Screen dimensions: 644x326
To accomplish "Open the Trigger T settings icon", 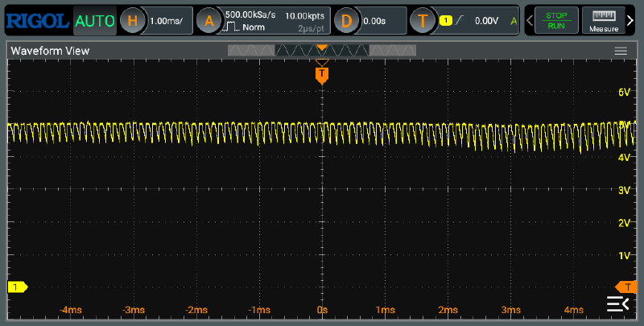I will click(423, 21).
